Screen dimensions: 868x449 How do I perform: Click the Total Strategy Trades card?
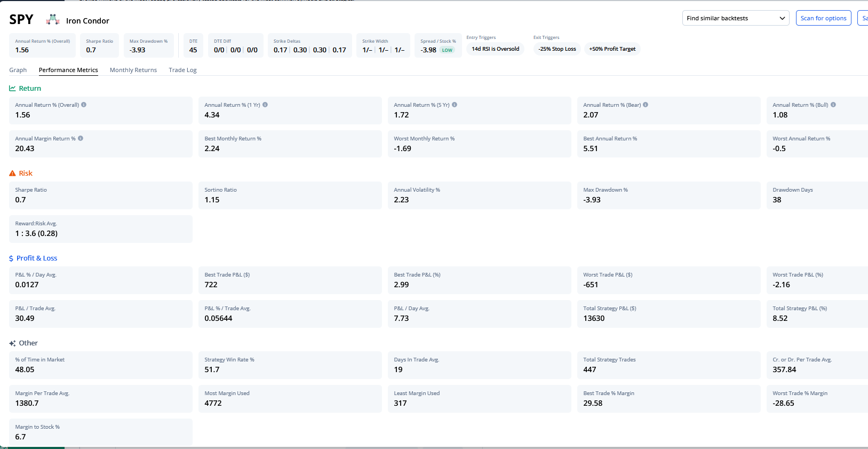point(669,365)
